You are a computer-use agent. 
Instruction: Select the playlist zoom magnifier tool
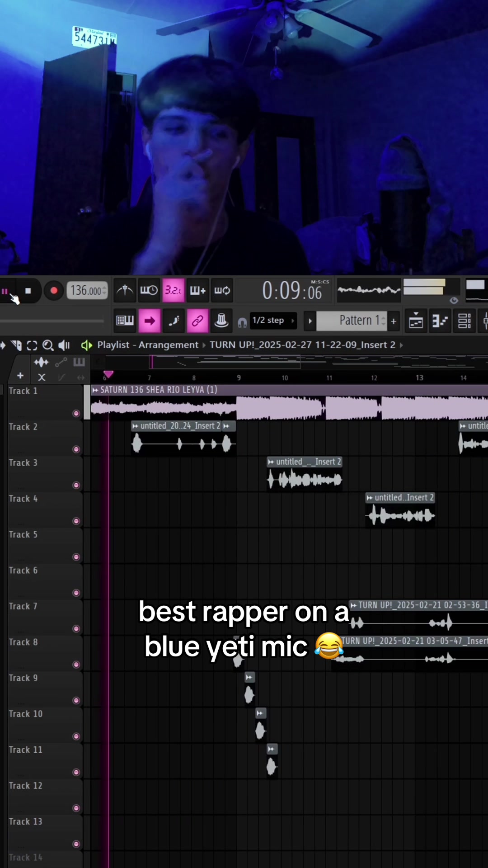(x=48, y=346)
